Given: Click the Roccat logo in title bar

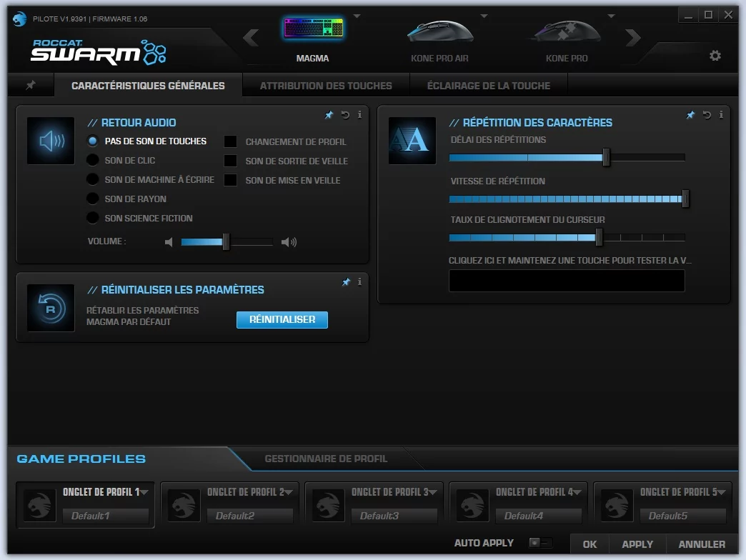Looking at the screenshot, I should pyautogui.click(x=19, y=19).
